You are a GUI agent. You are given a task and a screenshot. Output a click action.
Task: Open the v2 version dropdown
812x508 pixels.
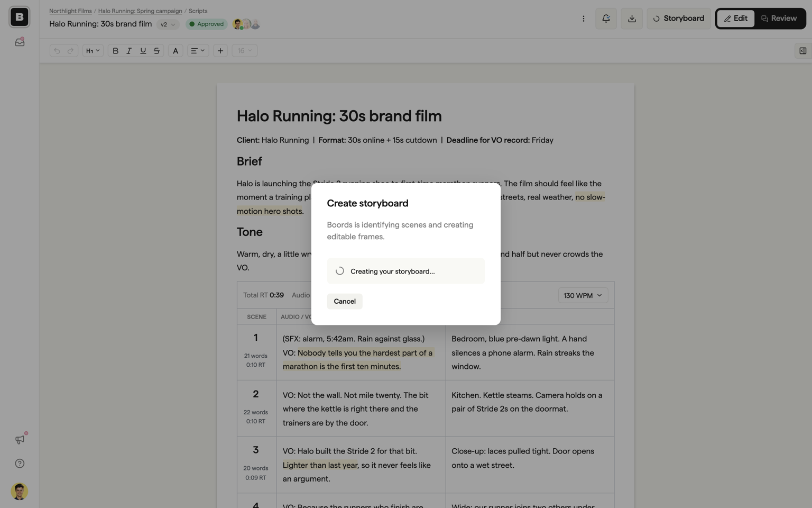pyautogui.click(x=168, y=24)
